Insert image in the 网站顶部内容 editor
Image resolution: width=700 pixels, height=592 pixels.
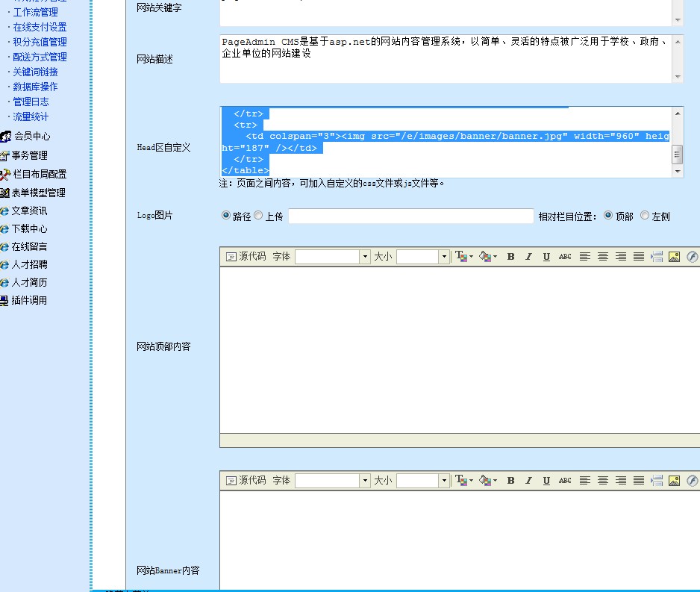point(674,257)
